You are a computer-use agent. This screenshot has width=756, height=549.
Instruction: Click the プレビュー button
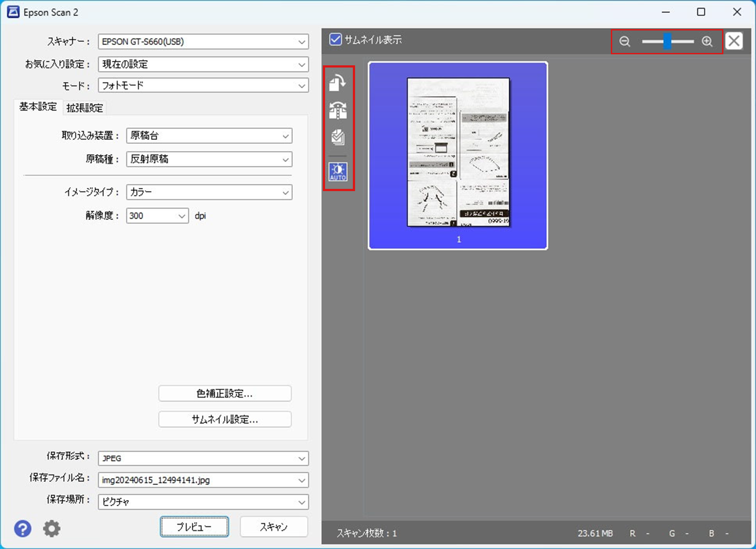point(194,526)
